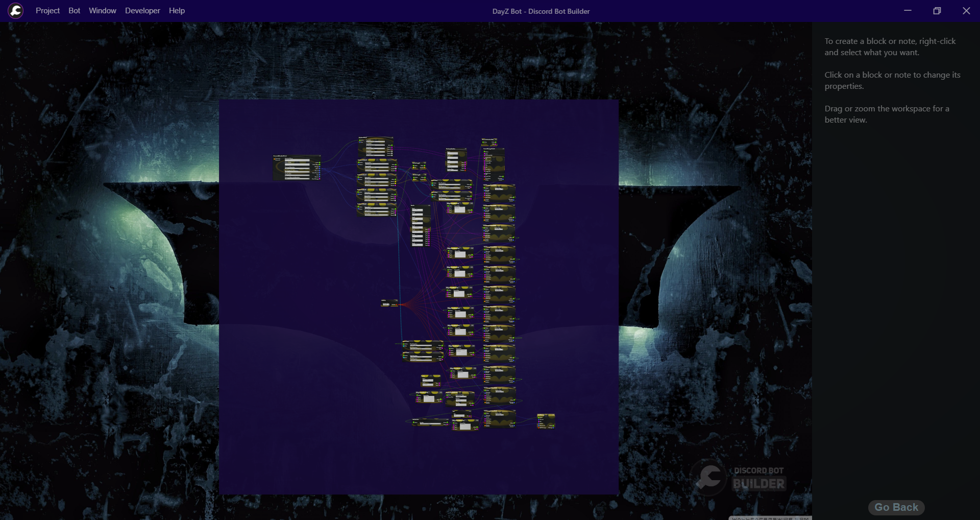This screenshot has height=520, width=980.
Task: Open the Project menu
Action: click(x=47, y=11)
